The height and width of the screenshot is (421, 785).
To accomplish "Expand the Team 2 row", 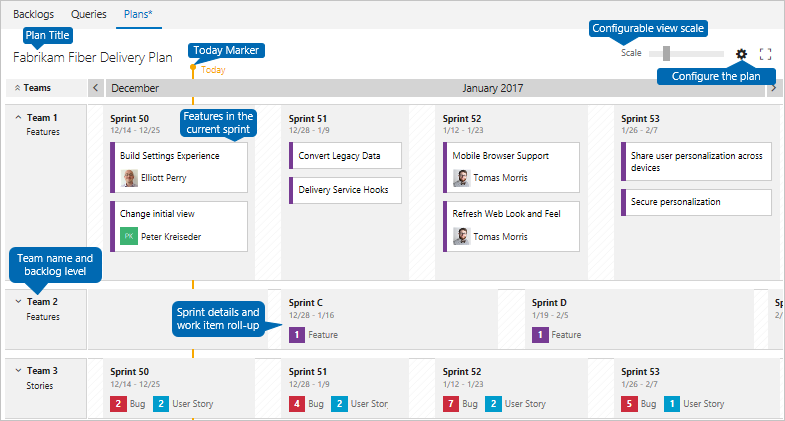I will (x=18, y=301).
